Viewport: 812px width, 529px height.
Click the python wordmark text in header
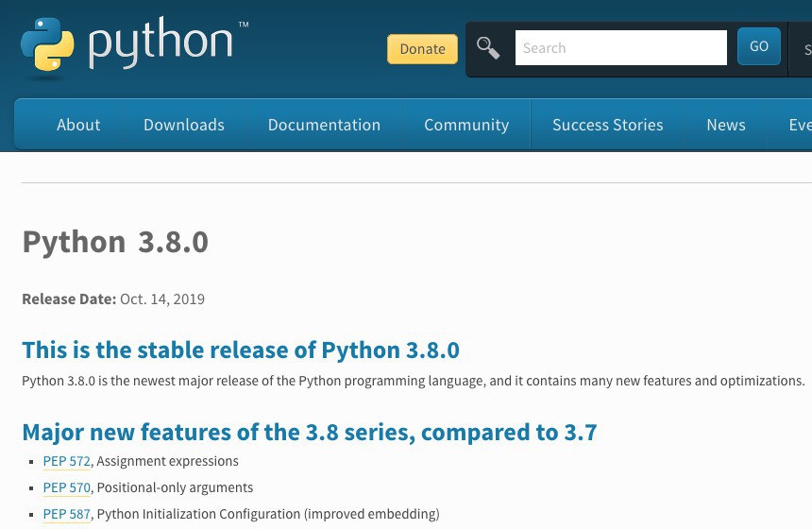point(161,44)
